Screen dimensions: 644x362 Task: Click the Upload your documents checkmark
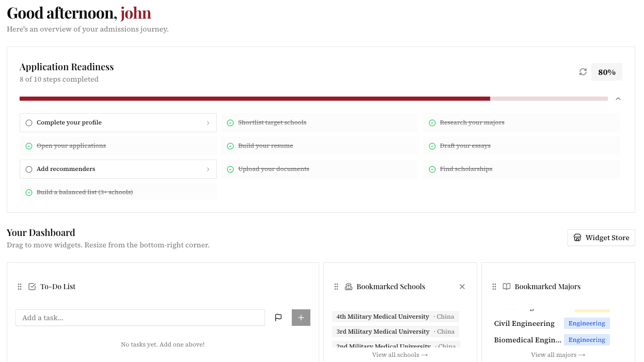pos(230,169)
